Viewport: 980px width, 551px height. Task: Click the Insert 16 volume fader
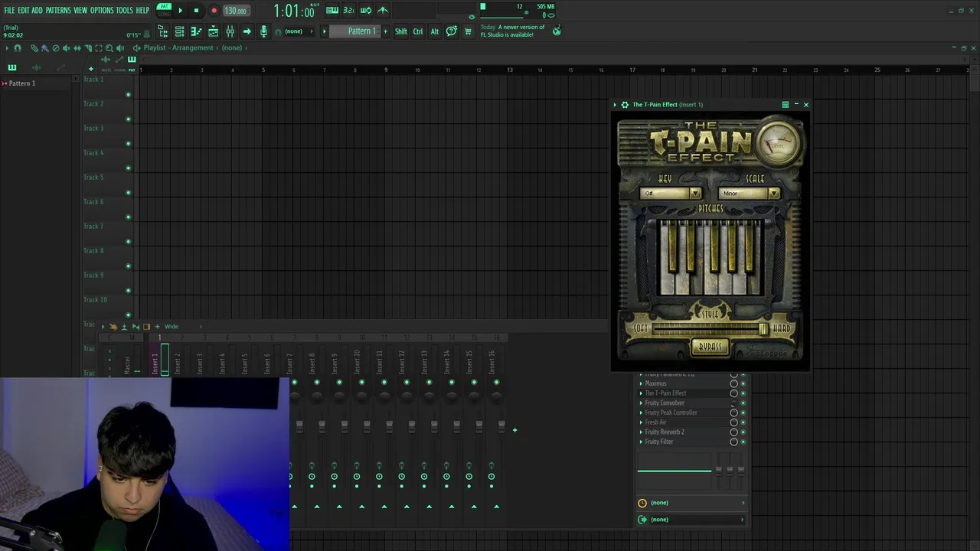coord(501,425)
